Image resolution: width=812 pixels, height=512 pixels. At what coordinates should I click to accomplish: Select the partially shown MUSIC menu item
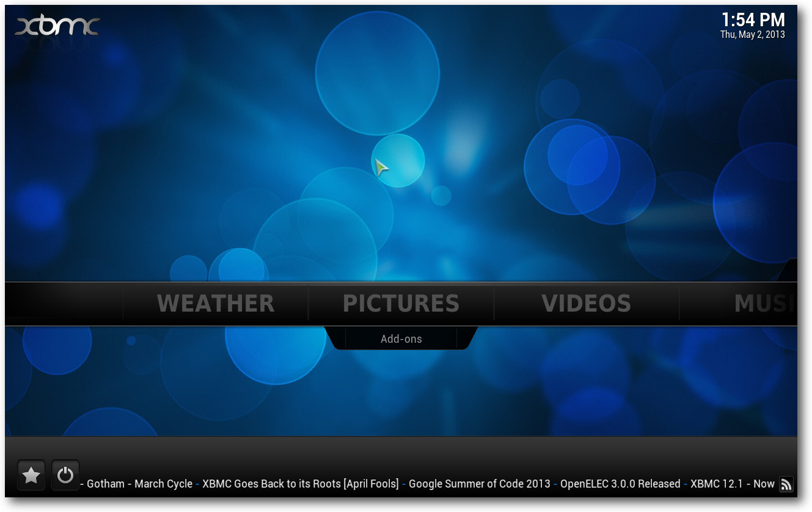point(766,304)
